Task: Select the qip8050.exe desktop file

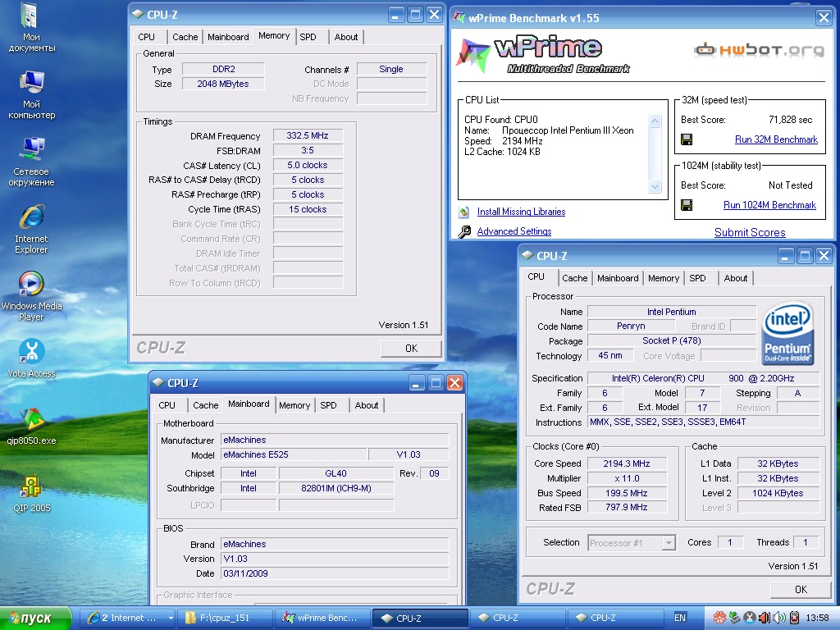Action: click(x=31, y=426)
